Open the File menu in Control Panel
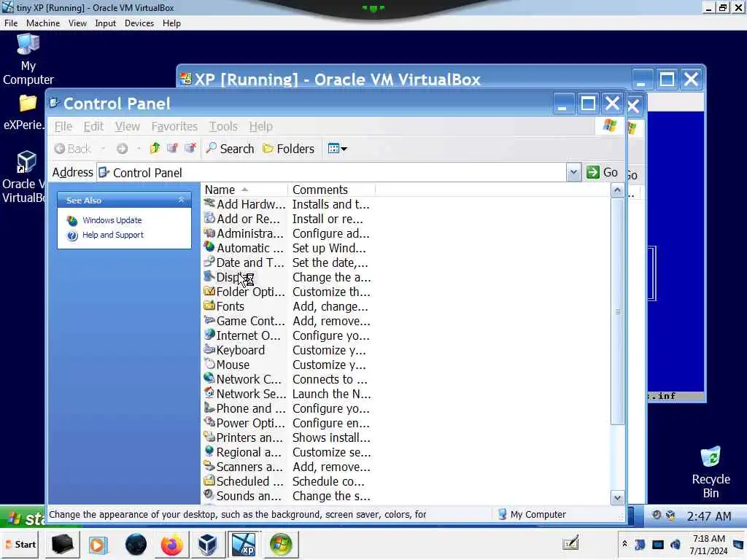 63,127
